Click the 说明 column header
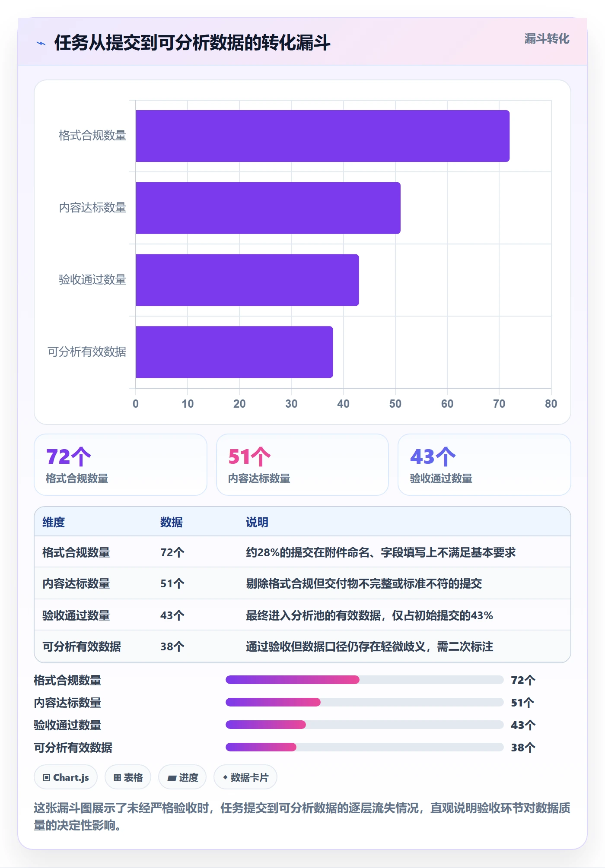The width and height of the screenshot is (605, 868). [x=257, y=522]
